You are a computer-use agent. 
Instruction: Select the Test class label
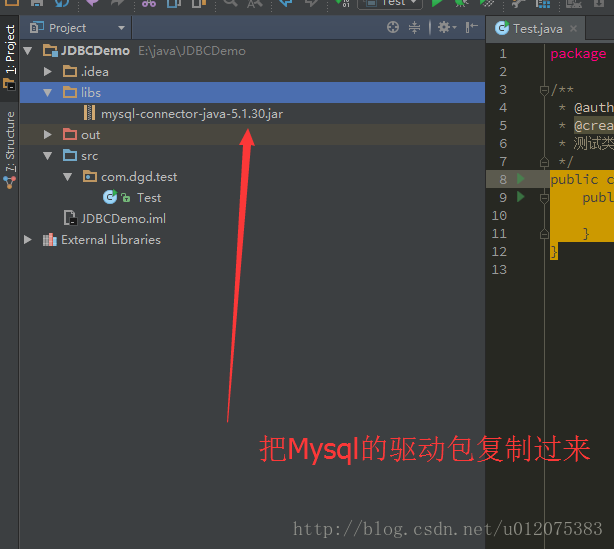click(149, 198)
